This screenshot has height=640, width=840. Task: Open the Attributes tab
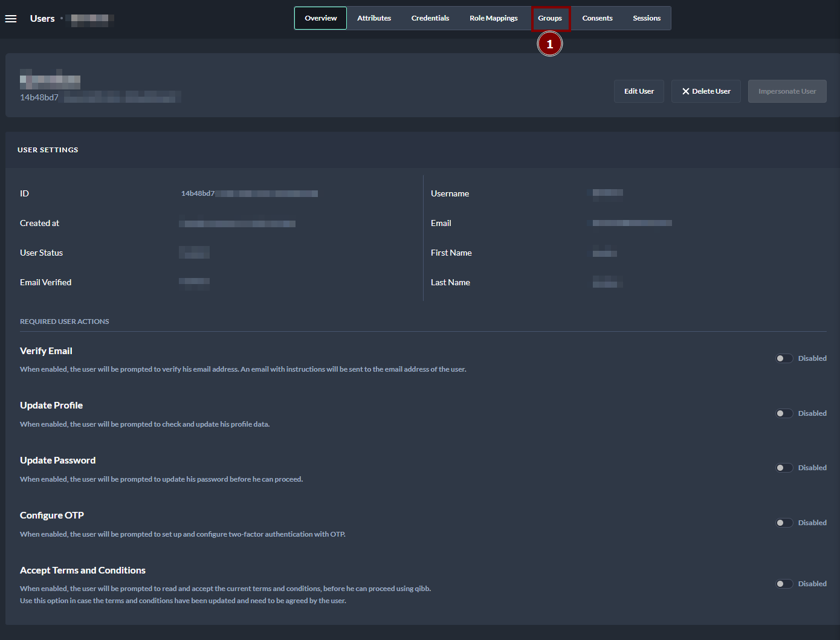pyautogui.click(x=374, y=18)
